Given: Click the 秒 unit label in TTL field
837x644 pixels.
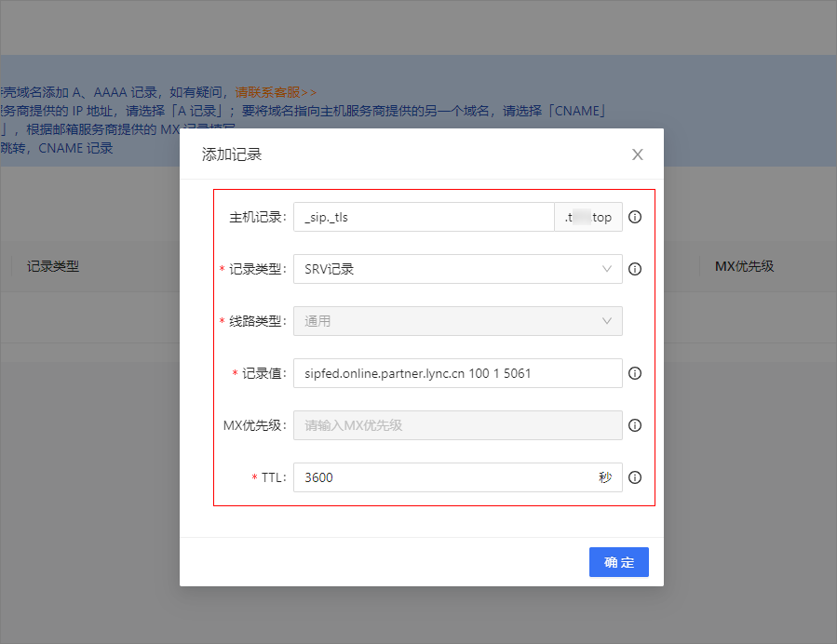Looking at the screenshot, I should coord(605,477).
